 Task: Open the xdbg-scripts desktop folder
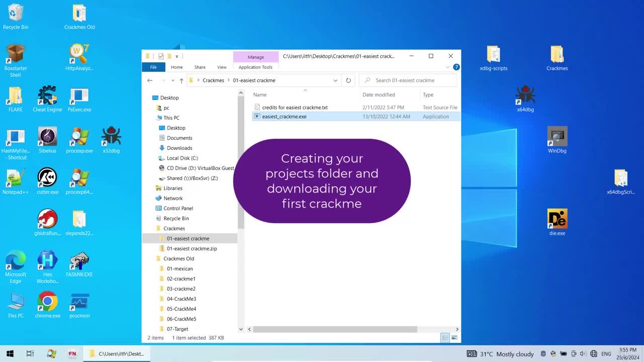tap(494, 57)
